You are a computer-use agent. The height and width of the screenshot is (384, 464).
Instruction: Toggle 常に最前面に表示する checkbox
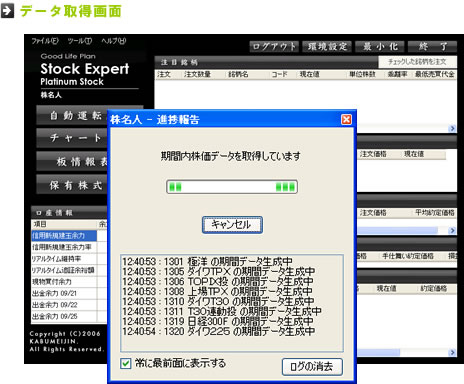coord(126,363)
